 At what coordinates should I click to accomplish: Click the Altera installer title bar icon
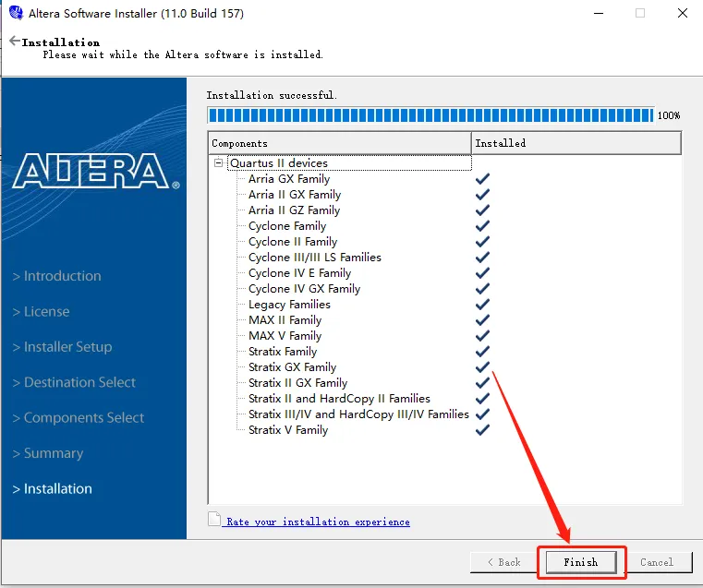pos(16,13)
